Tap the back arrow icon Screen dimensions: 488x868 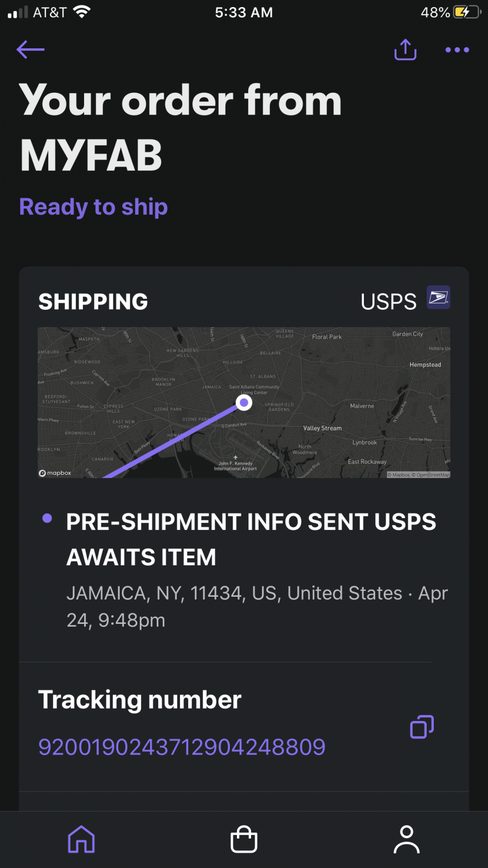pos(30,49)
